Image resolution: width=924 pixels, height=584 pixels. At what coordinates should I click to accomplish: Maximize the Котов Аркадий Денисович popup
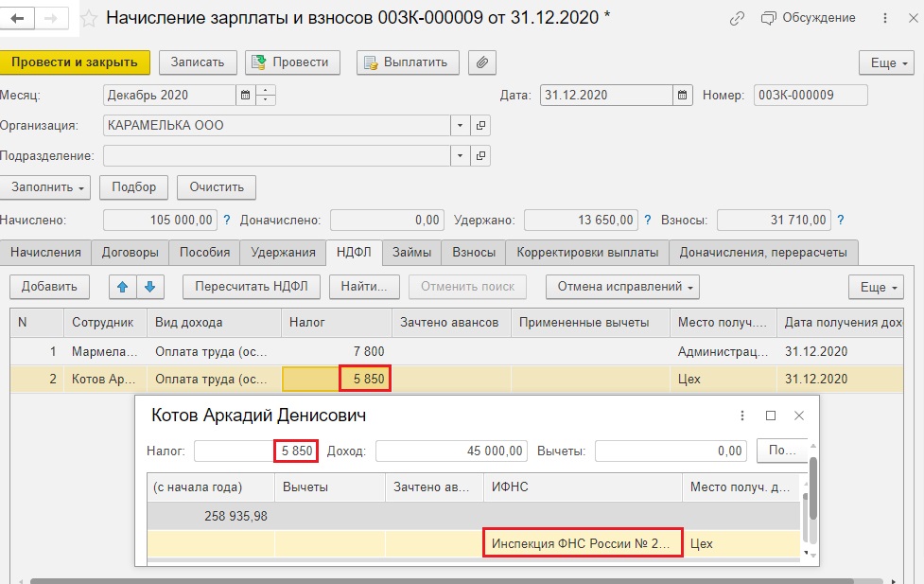770,416
